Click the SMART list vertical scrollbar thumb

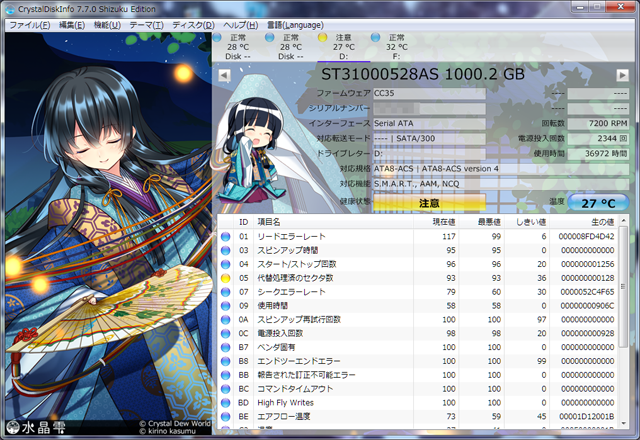(623, 287)
